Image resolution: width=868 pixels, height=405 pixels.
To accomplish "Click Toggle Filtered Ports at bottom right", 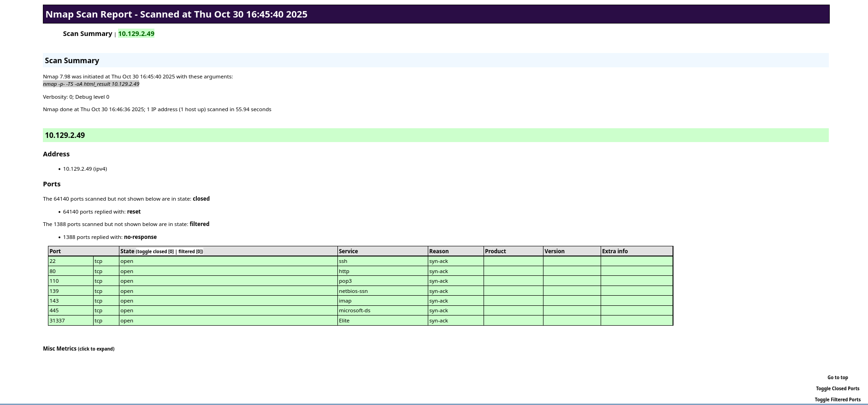I will tap(837, 399).
